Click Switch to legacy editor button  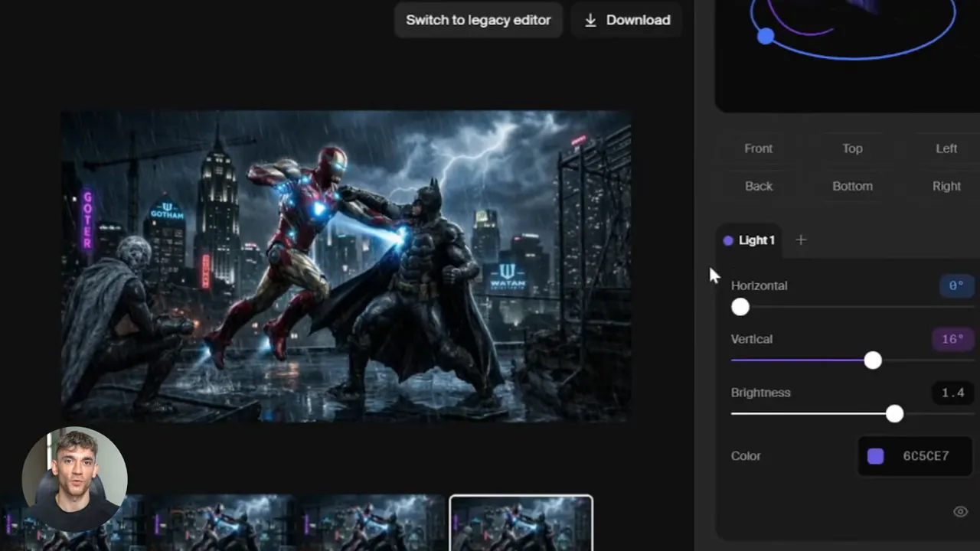click(x=479, y=20)
